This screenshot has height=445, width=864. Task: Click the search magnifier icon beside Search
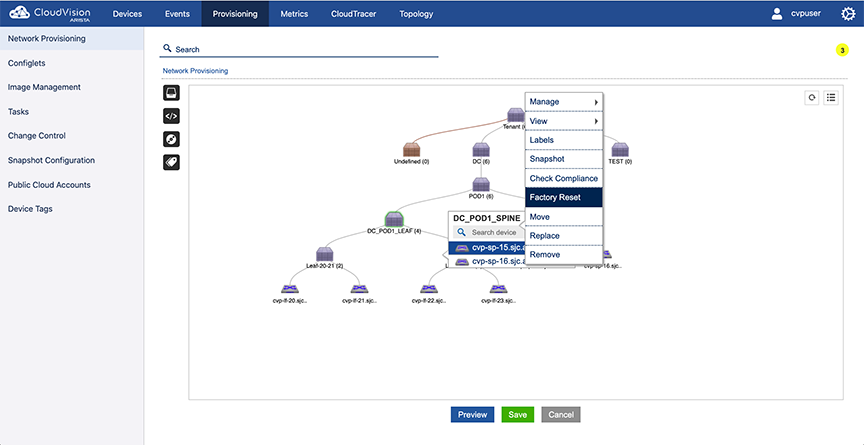[168, 48]
